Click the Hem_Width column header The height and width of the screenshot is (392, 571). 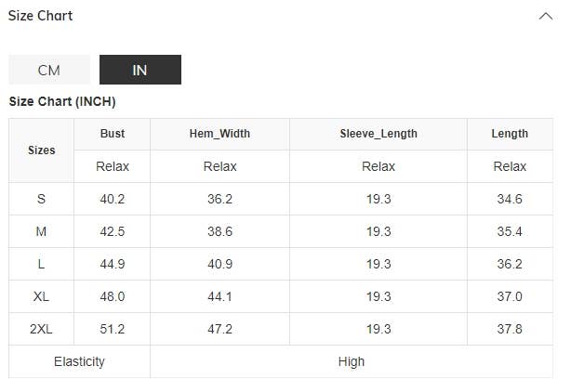tap(219, 134)
